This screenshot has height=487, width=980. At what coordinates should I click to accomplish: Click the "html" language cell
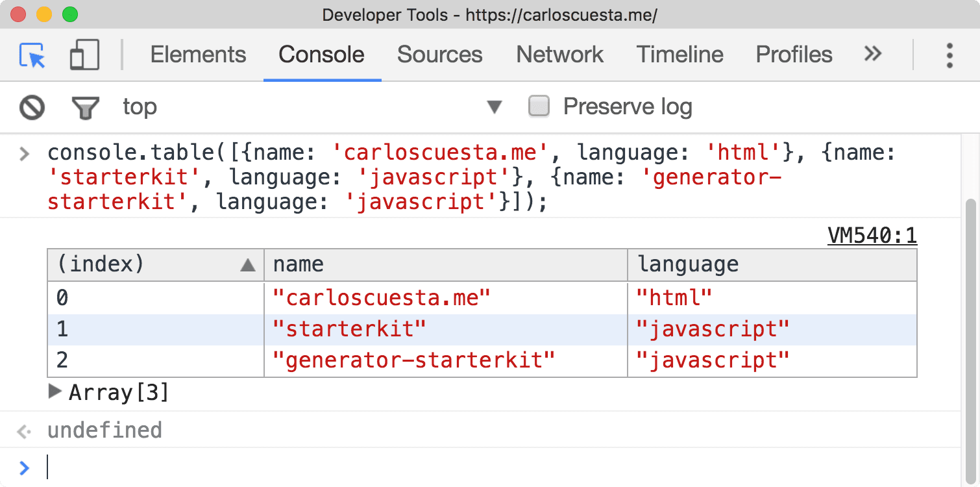tap(772, 298)
